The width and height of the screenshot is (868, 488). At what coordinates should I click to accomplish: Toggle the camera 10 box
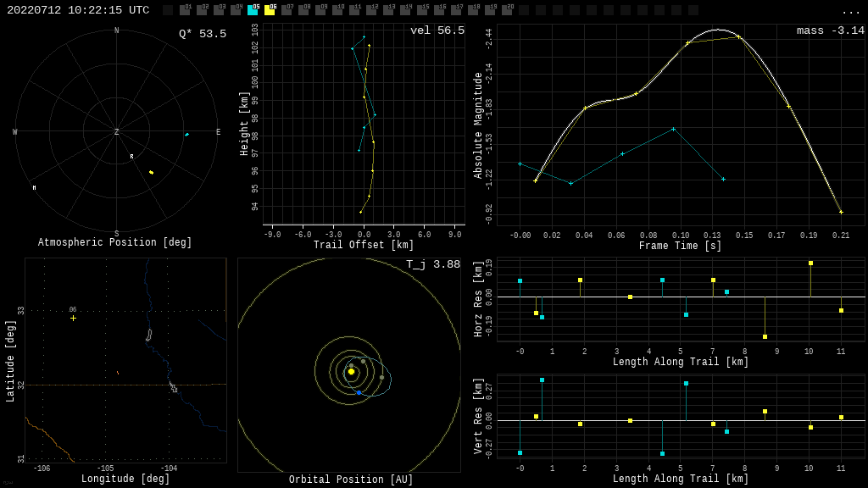pyautogui.click(x=337, y=10)
